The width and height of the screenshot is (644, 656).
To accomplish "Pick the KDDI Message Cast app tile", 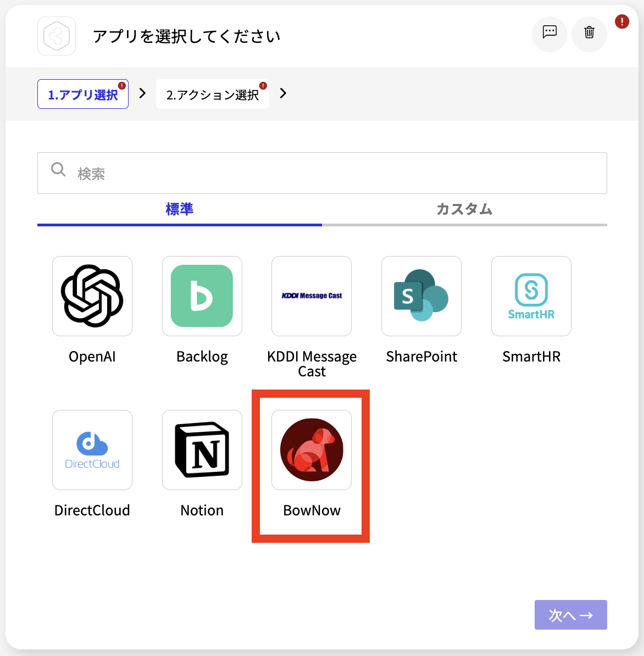I will (312, 296).
